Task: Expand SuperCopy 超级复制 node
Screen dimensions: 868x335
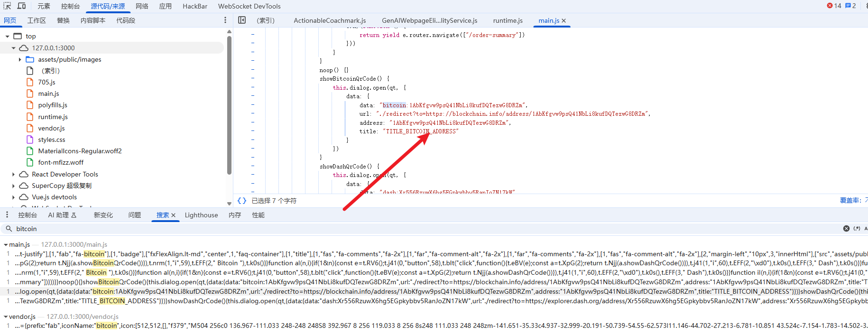Action: tap(13, 186)
